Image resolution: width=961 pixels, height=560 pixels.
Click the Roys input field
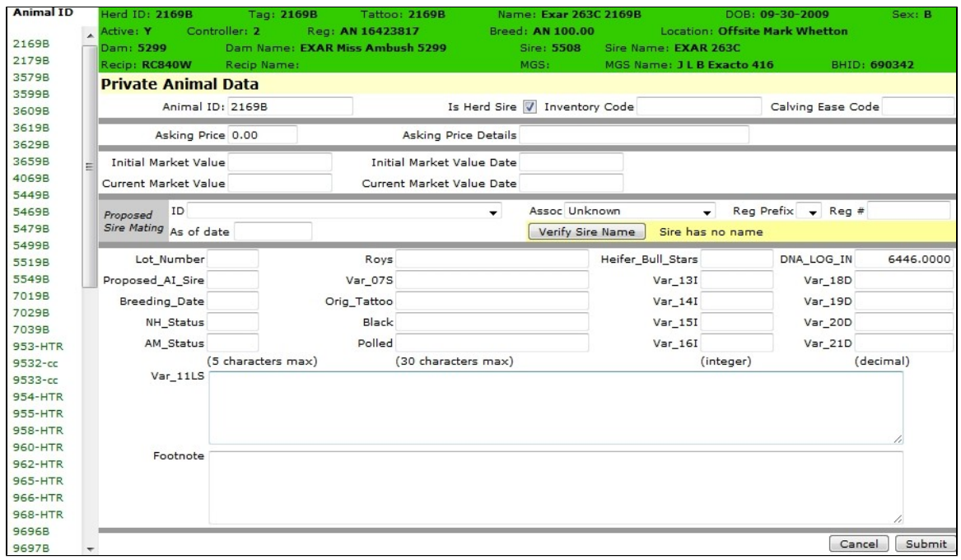pyautogui.click(x=492, y=259)
